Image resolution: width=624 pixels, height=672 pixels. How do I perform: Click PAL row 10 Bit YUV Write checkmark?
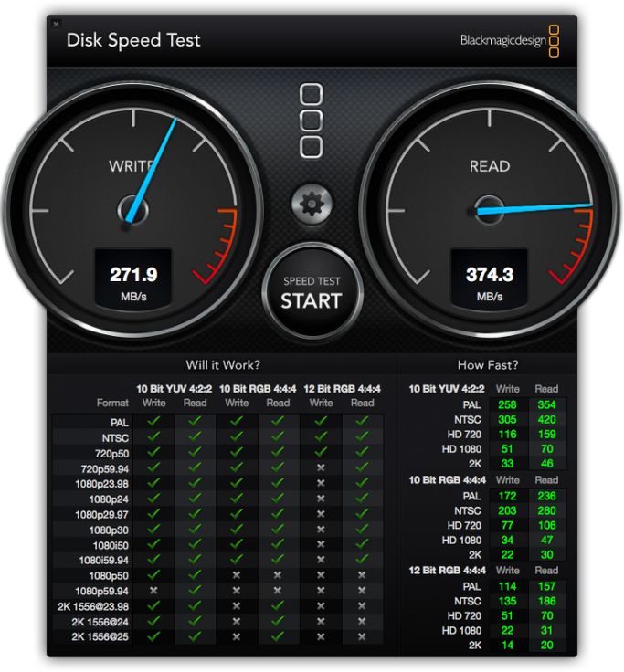pos(153,421)
